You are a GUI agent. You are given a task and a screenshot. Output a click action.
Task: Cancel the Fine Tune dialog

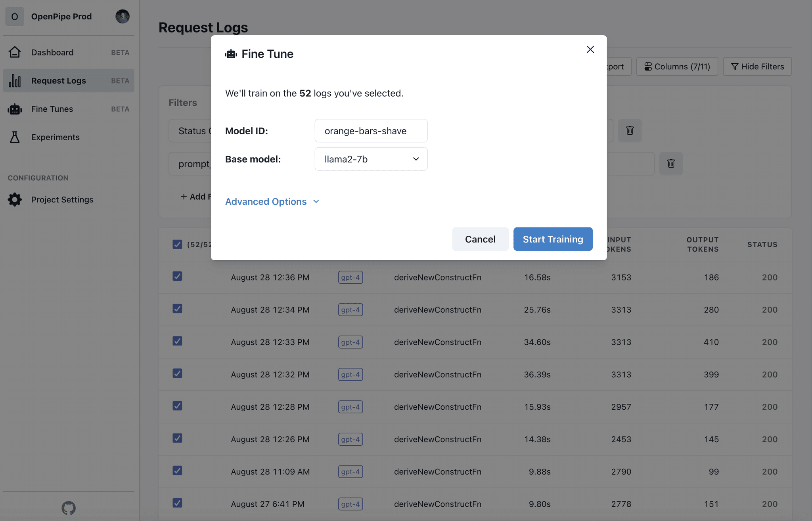pyautogui.click(x=480, y=239)
